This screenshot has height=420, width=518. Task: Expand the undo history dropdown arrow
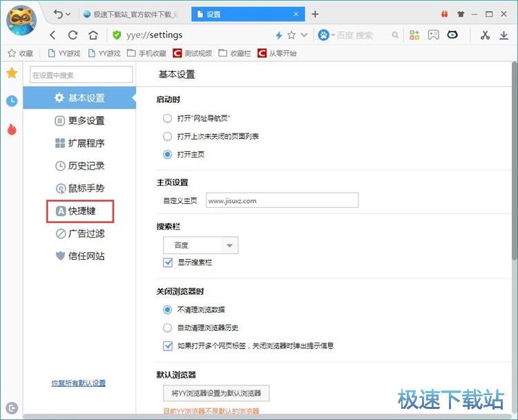point(68,15)
